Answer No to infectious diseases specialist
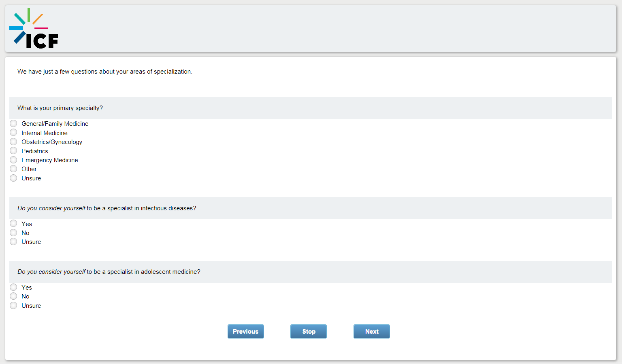 [x=13, y=233]
